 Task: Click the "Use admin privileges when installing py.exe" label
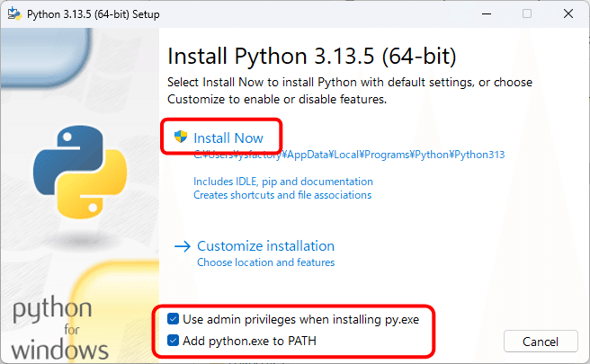(x=300, y=319)
